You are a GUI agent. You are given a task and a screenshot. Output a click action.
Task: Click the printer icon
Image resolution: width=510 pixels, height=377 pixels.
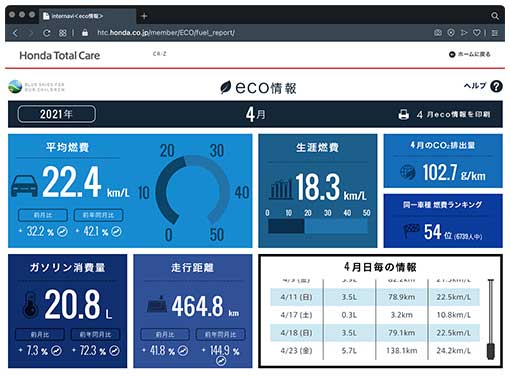403,115
